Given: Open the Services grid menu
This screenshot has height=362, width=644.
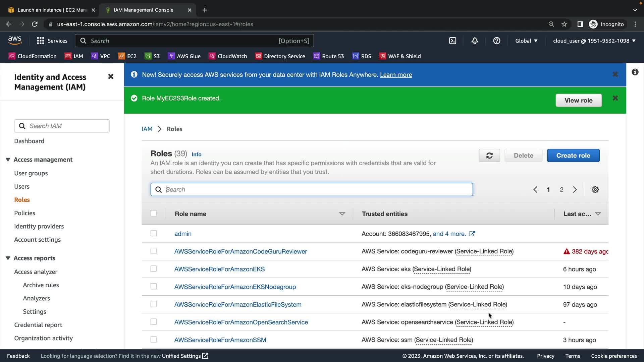Looking at the screenshot, I should [x=52, y=41].
